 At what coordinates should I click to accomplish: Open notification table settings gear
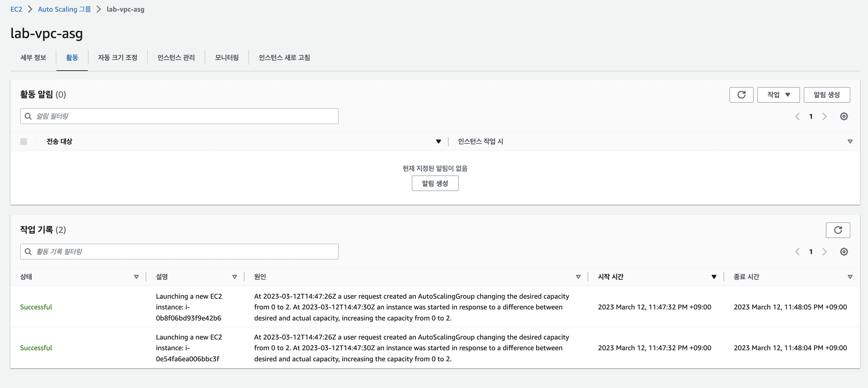[843, 116]
